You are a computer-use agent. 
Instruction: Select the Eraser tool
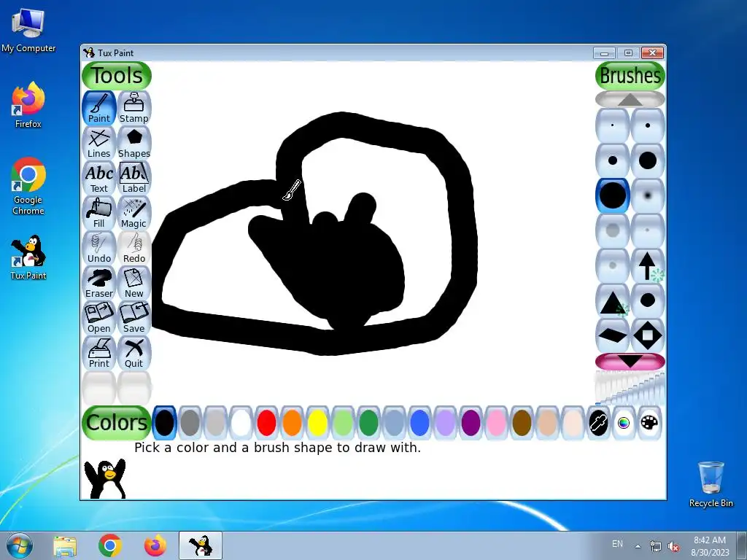[99, 283]
